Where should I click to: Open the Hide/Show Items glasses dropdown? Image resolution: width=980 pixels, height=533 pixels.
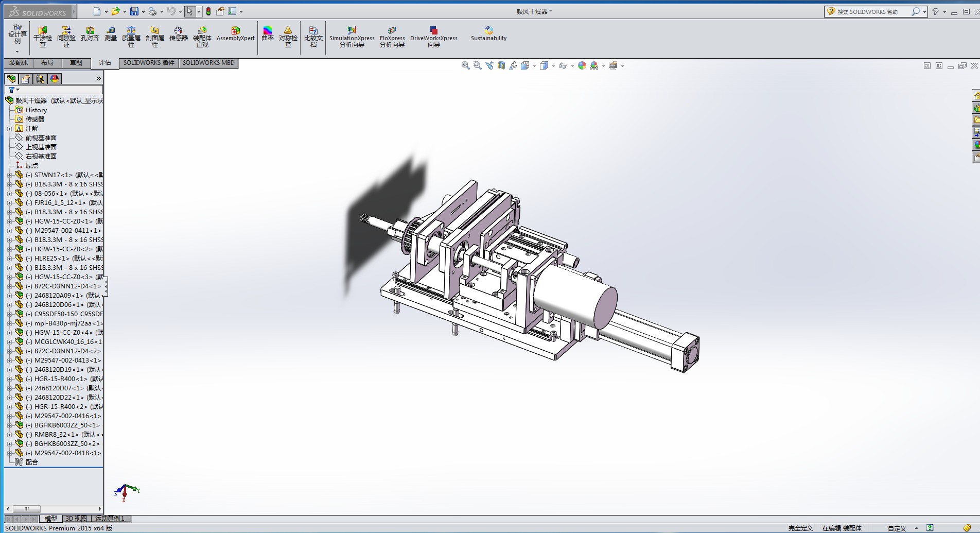pyautogui.click(x=572, y=66)
